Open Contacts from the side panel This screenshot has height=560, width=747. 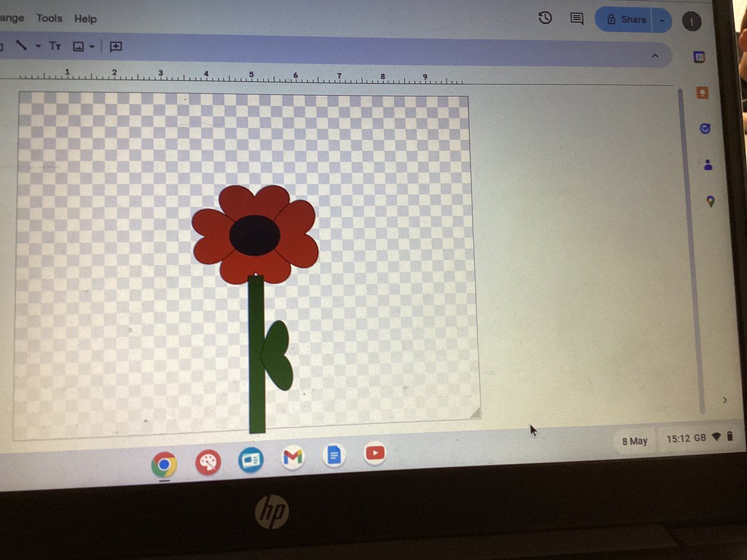pos(709,165)
